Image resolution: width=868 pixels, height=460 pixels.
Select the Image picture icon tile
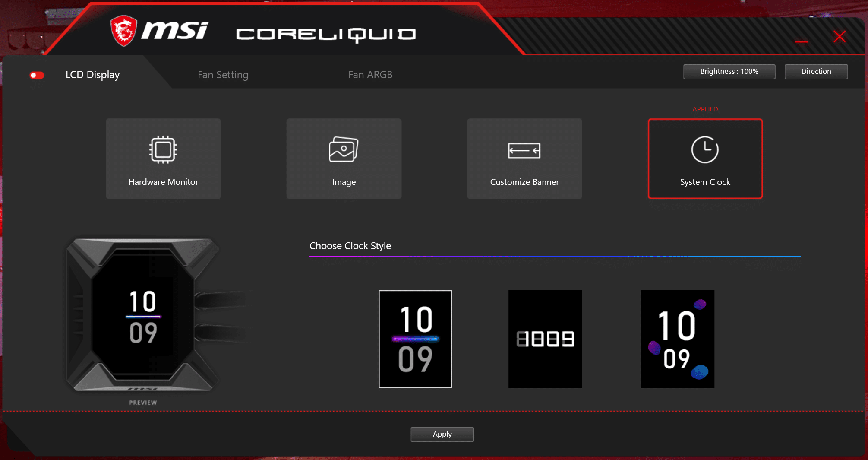344,159
